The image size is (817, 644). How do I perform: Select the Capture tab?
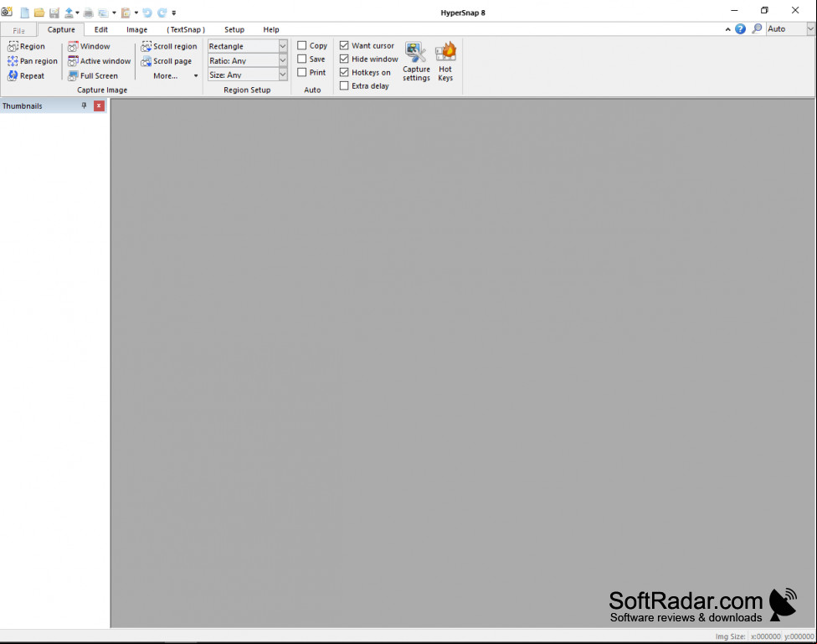tap(61, 29)
